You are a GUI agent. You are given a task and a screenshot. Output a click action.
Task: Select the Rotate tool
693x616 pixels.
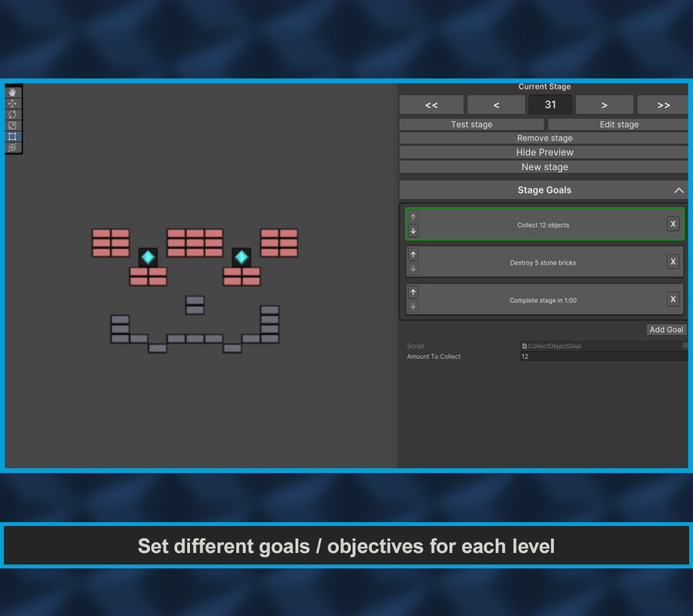[12, 114]
